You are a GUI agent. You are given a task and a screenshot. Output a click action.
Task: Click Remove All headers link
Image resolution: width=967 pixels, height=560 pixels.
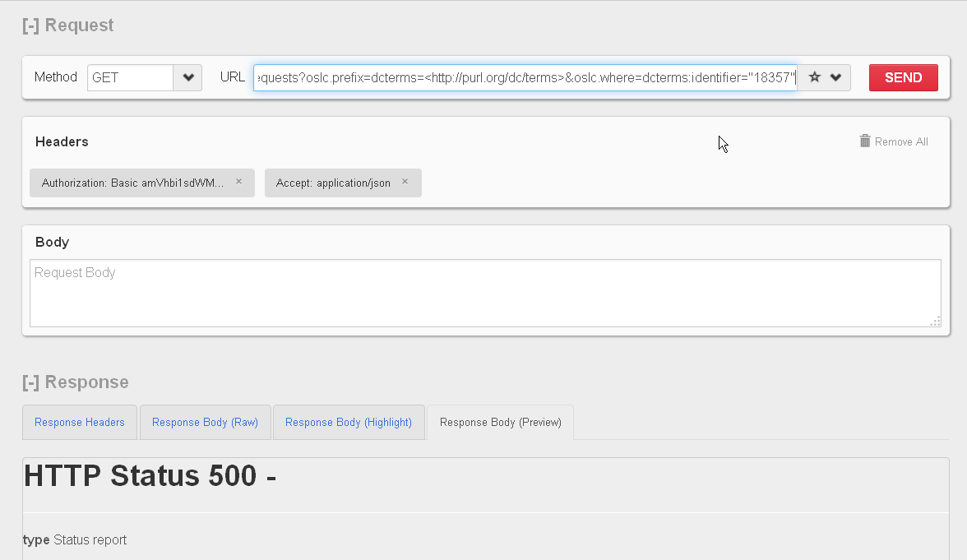pyautogui.click(x=901, y=141)
